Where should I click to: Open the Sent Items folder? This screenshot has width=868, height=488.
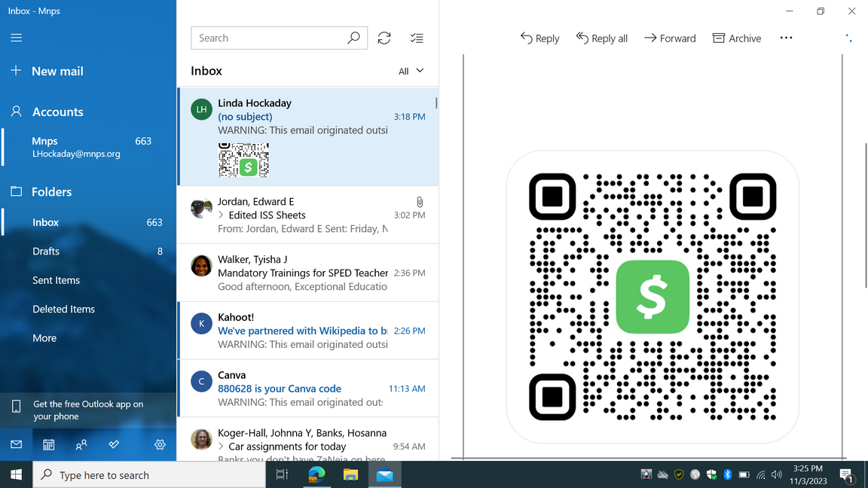[56, 280]
